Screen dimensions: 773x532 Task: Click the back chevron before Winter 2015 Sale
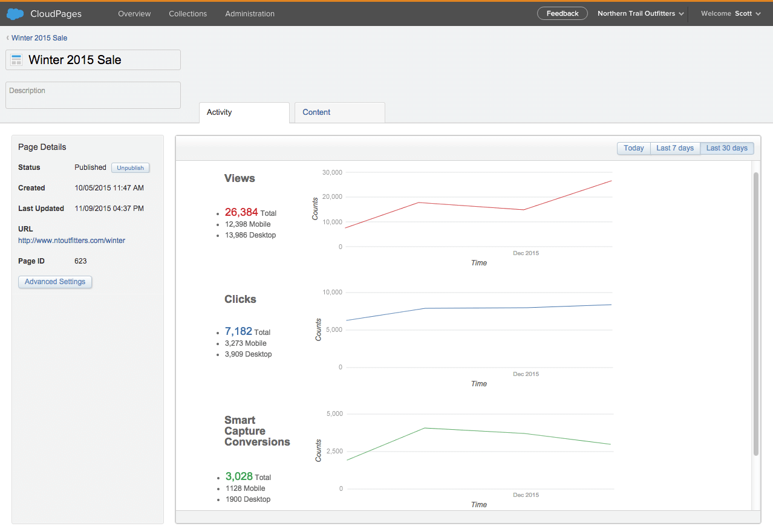[x=8, y=37]
